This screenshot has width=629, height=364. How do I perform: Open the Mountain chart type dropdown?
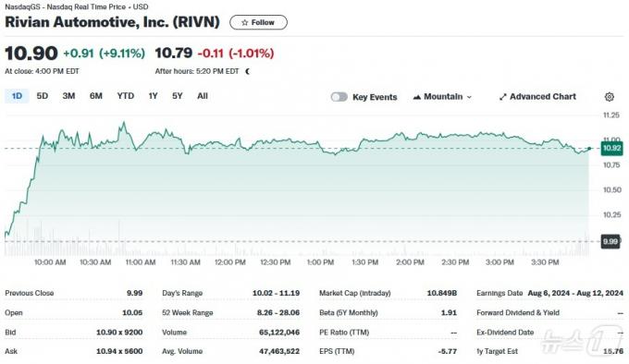(x=442, y=97)
